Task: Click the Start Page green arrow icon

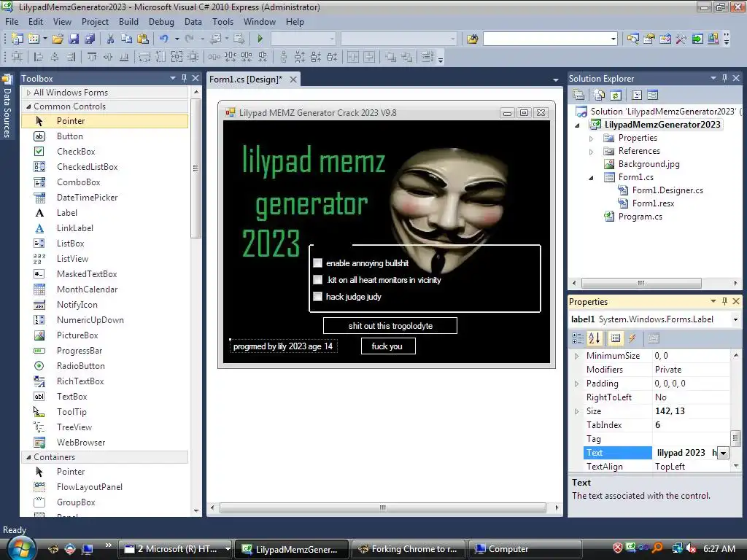Action: point(697,39)
